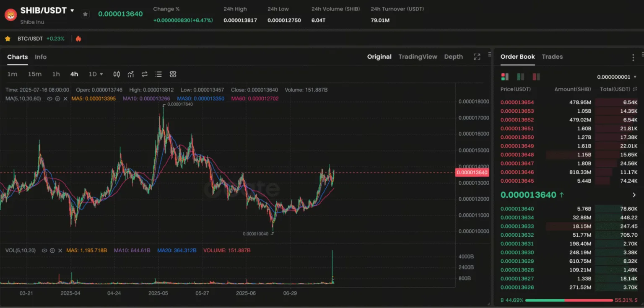Viewport: 644px width, 308px height.
Task: Switch to the Depth chart view
Action: point(453,57)
